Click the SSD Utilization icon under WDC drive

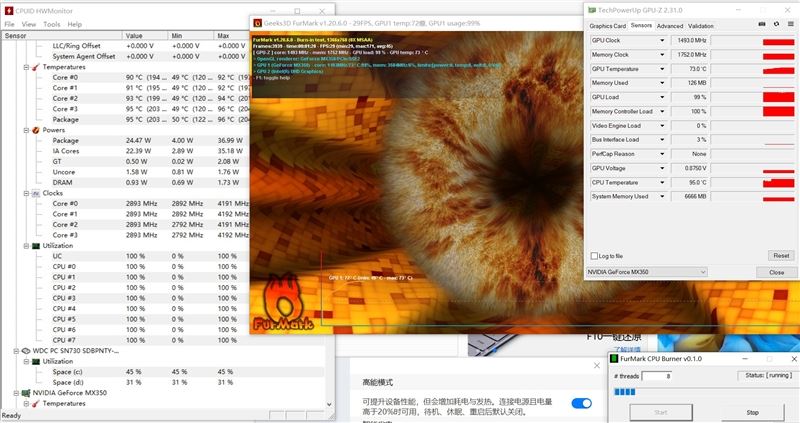coord(36,361)
